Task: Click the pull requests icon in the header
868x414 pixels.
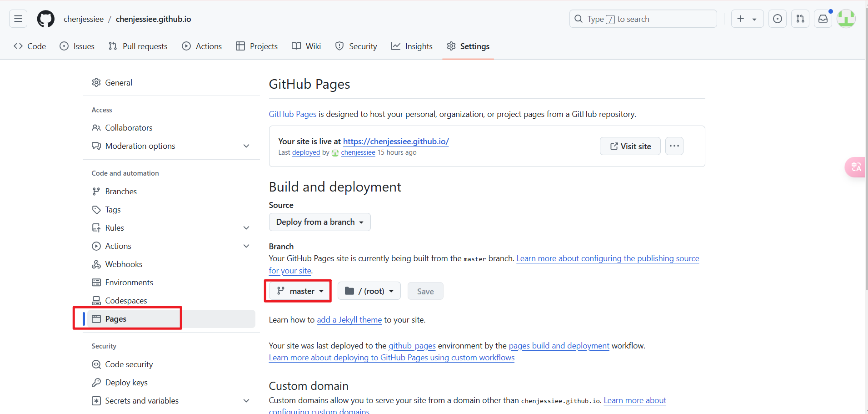Action: [x=800, y=19]
